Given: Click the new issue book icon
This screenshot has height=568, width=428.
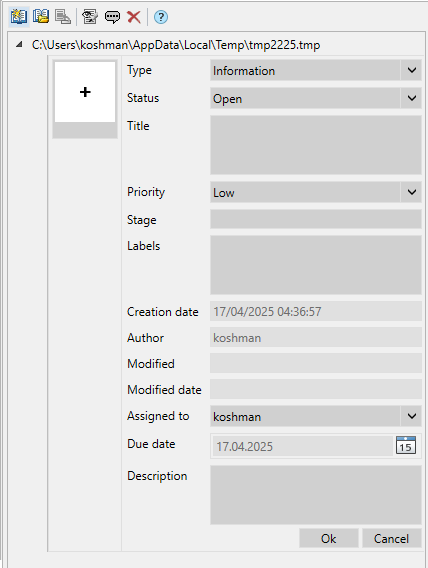Looking at the screenshot, I should point(19,17).
